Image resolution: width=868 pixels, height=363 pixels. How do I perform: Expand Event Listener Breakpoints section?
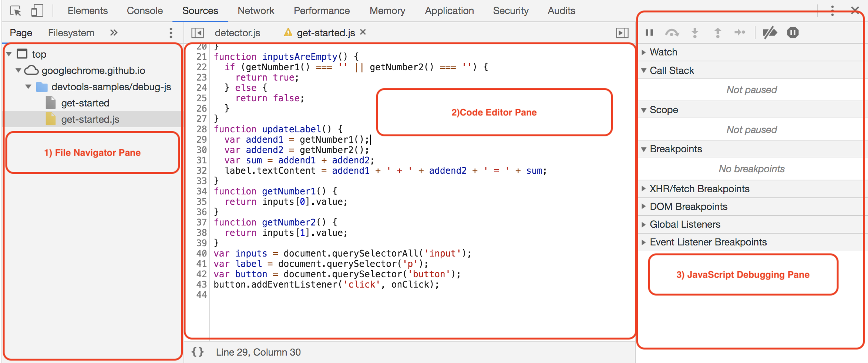click(x=643, y=242)
